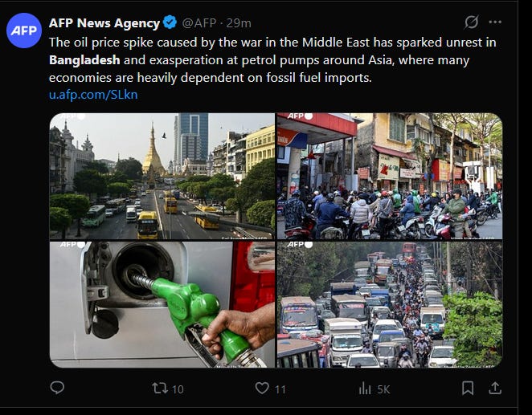Open the 29m timestamp permalink
Screen dimensions: 532x415
pos(239,23)
